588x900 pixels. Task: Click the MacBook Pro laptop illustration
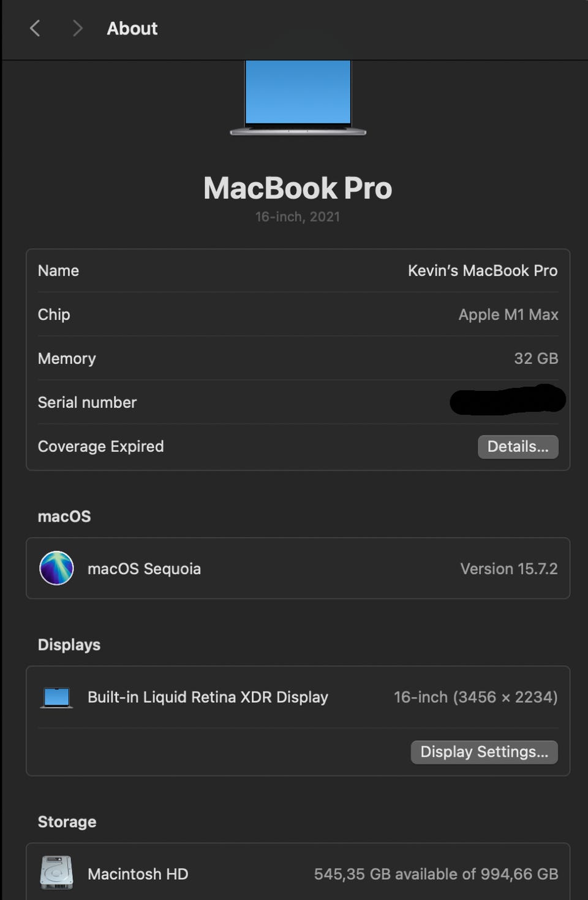point(298,97)
